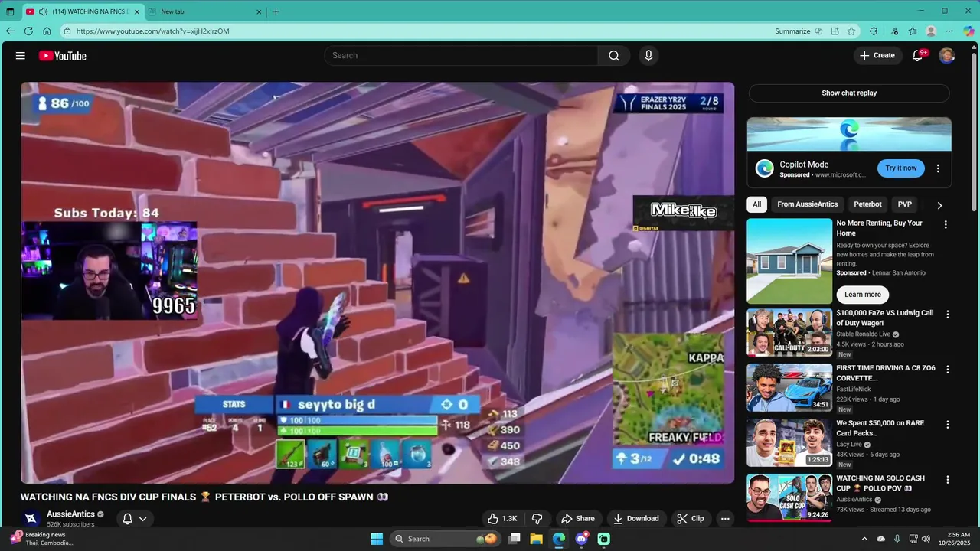This screenshot has width=980, height=551.
Task: Open the RARE Card Packs thumbnail
Action: click(789, 442)
